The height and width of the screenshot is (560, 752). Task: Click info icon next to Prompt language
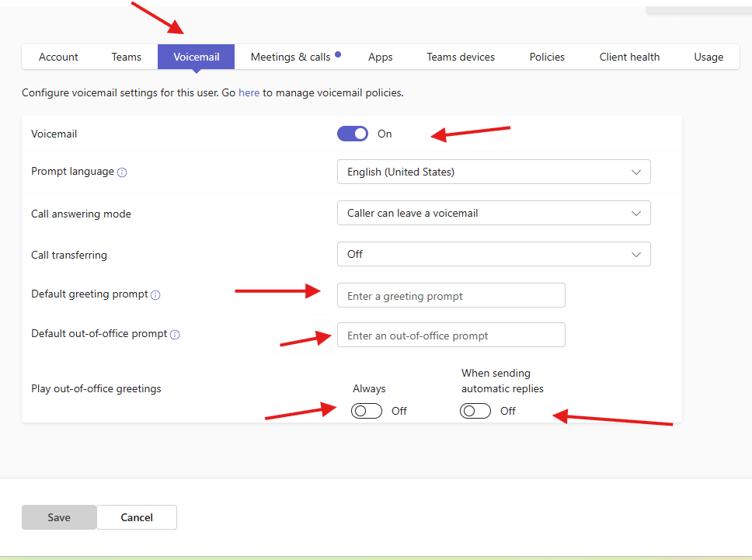(122, 172)
